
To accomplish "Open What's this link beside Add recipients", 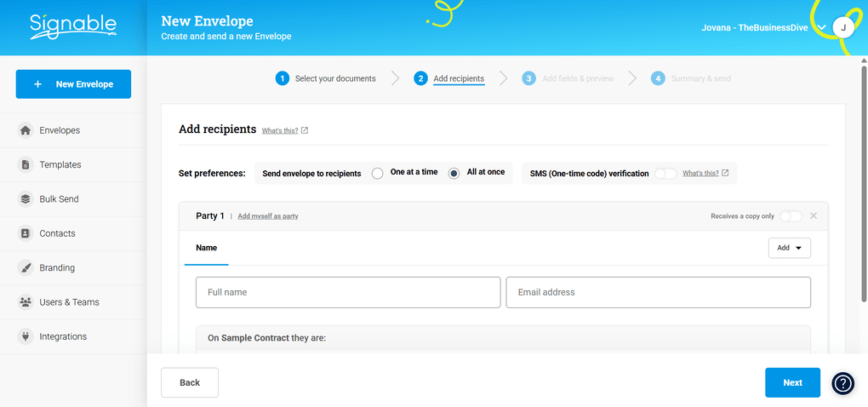I will coord(280,130).
